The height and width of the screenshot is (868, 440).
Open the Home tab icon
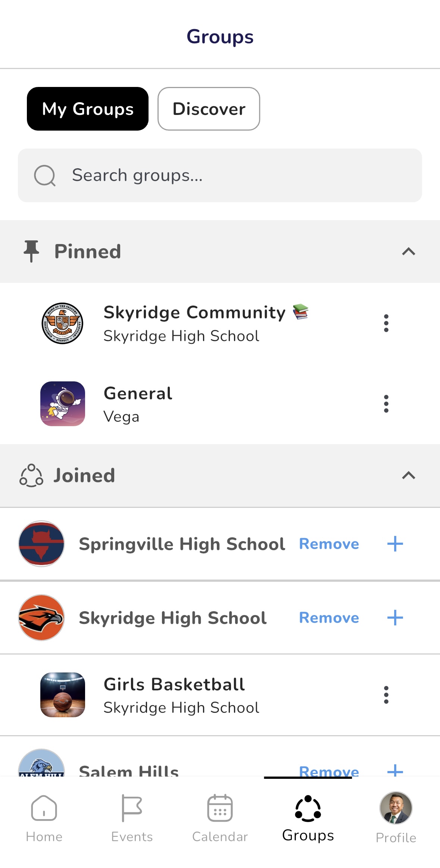(44, 808)
